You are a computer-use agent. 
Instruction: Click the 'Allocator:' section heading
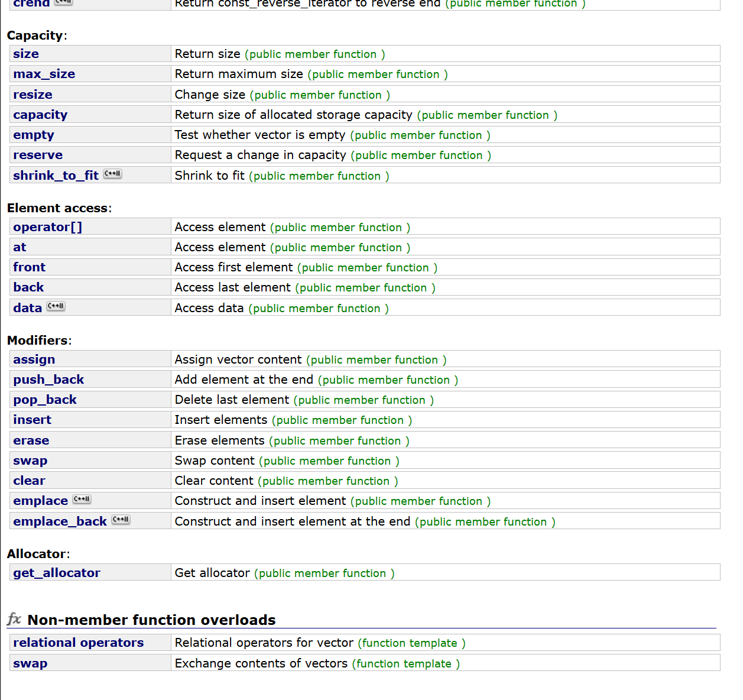(38, 554)
